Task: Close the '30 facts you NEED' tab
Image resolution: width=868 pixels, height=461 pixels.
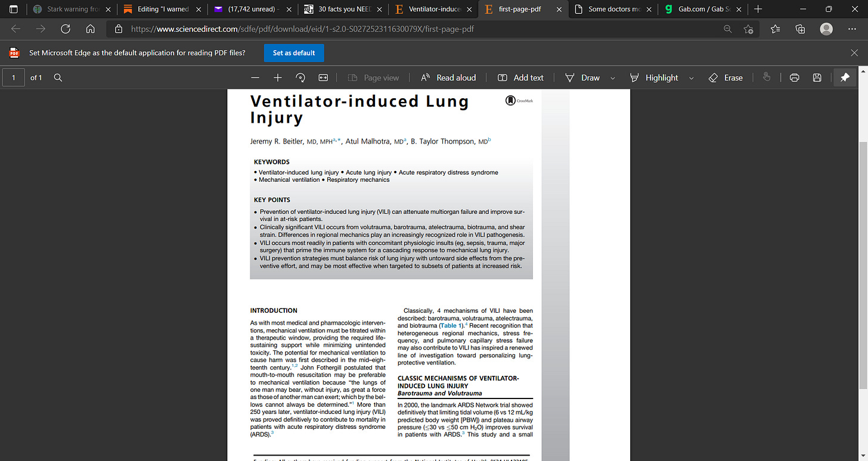Action: coord(379,10)
